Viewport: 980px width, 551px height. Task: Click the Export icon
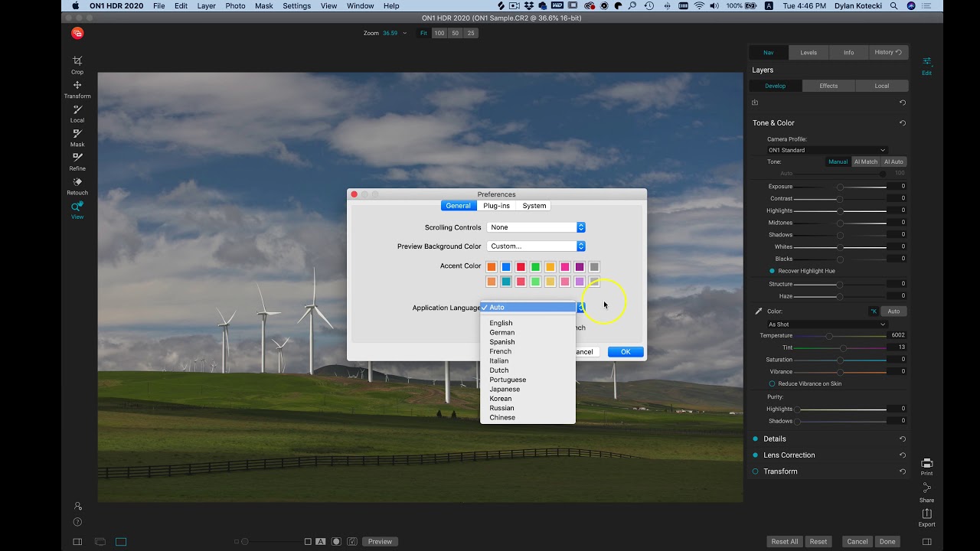click(x=926, y=517)
